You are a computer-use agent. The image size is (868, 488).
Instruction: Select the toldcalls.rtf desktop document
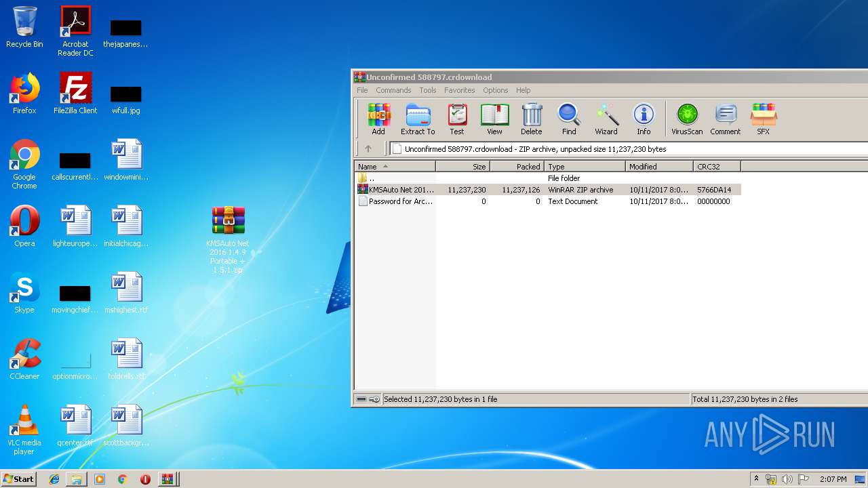click(126, 359)
